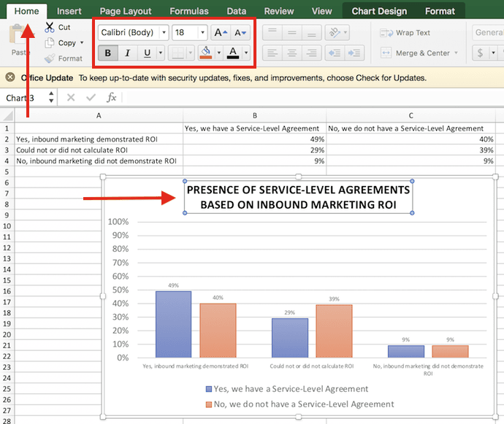Open the font size 18 dropdown
Image resolution: width=504 pixels, height=424 pixels.
coord(201,32)
